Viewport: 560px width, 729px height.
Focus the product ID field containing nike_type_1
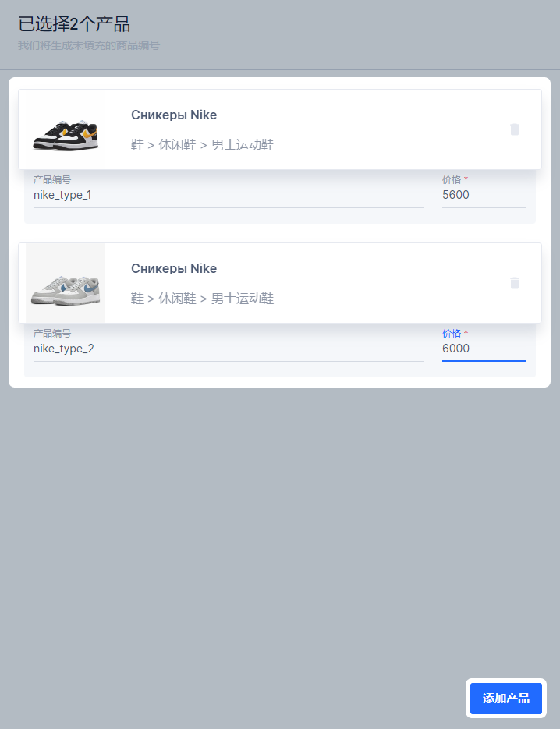pos(228,195)
